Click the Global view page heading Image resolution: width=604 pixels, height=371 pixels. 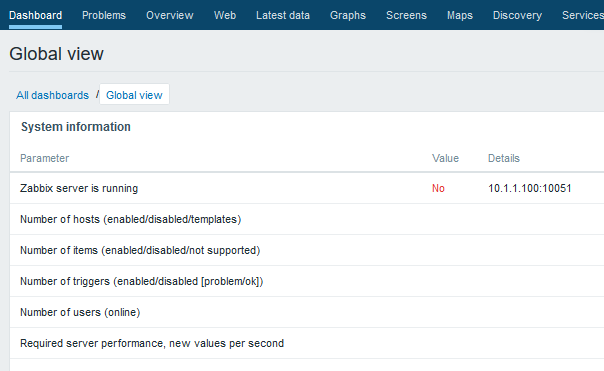tap(57, 54)
